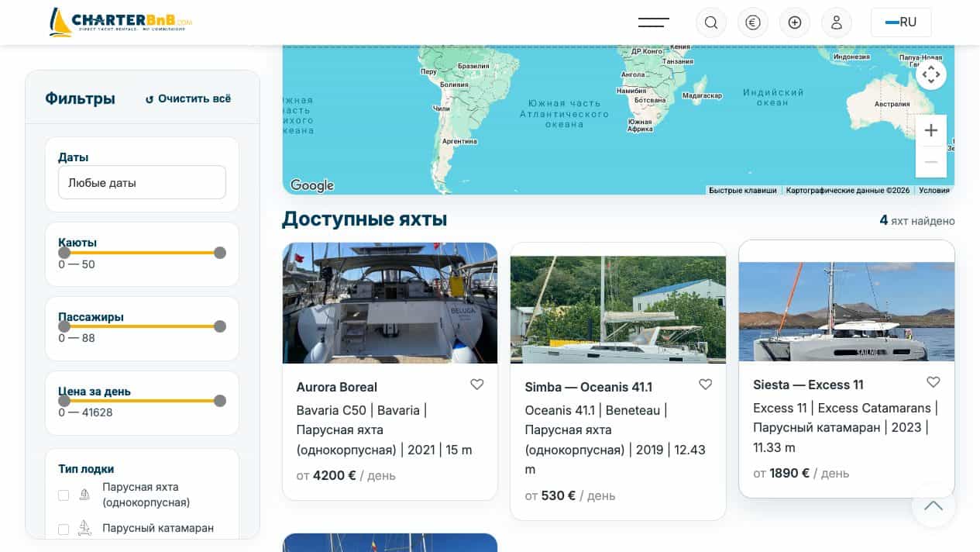980x552 pixels.
Task: Click left handle of Цена за день slider
Action: 64,401
